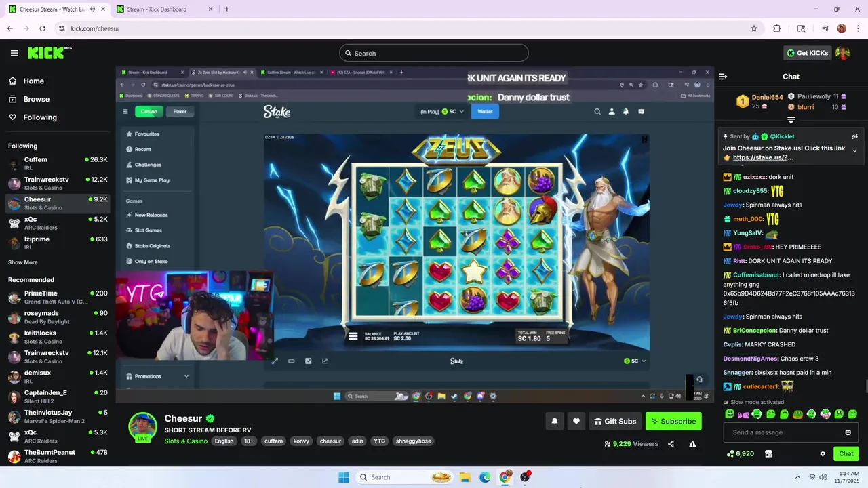Open Microsoft Edge from taskbar
The width and height of the screenshot is (868, 488).
pyautogui.click(x=485, y=477)
